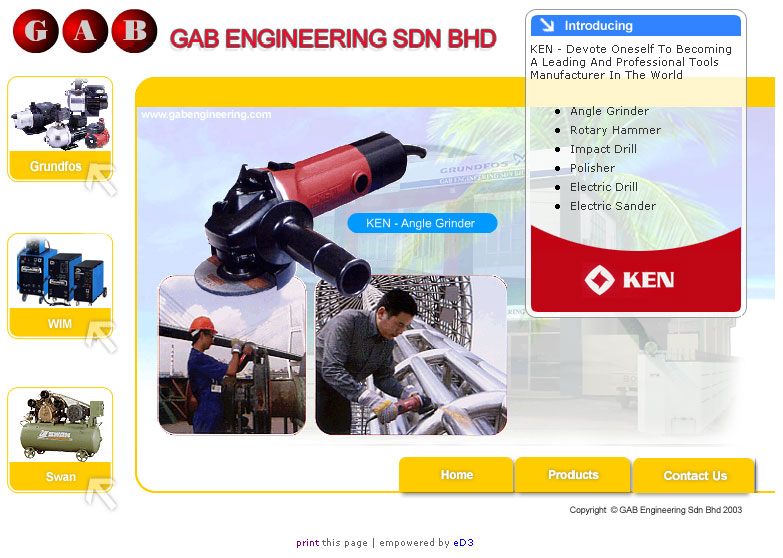The image size is (783, 558).
Task: Click the Introducing panel header
Action: [636, 25]
